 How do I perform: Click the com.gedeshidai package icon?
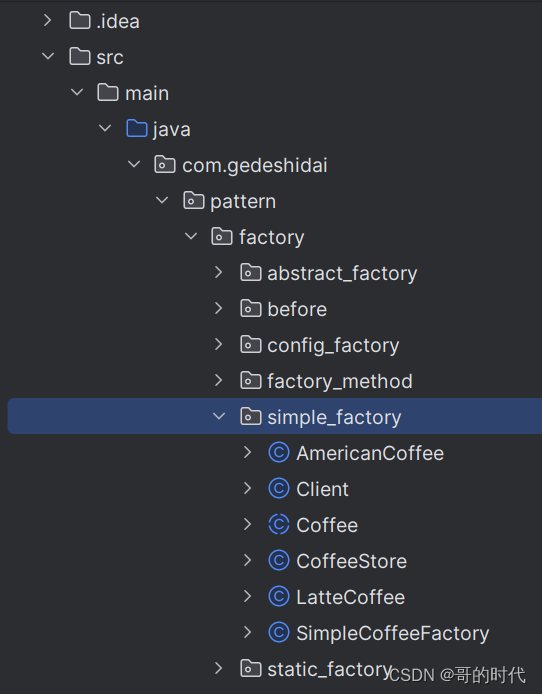pyautogui.click(x=165, y=165)
